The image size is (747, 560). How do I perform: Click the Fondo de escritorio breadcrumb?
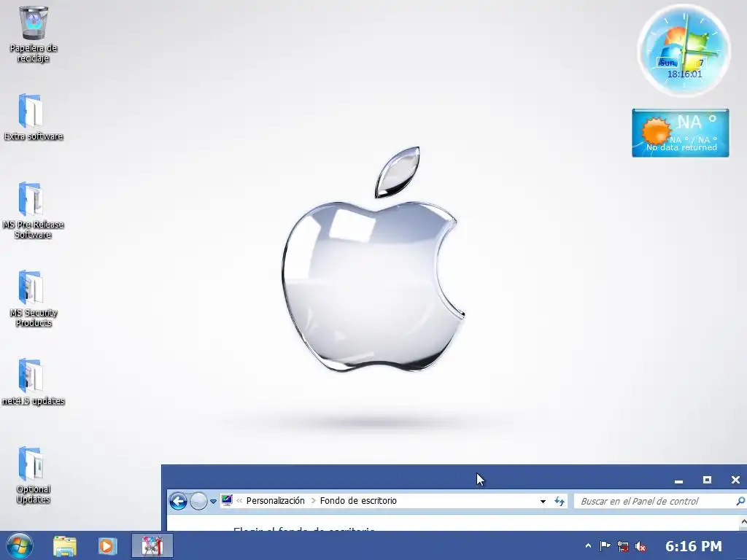click(x=358, y=500)
